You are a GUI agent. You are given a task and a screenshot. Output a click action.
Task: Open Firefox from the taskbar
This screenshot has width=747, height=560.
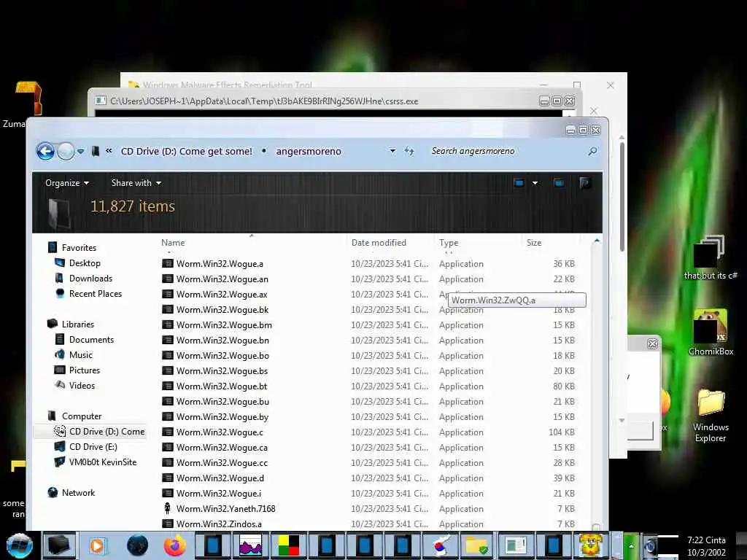175,545
